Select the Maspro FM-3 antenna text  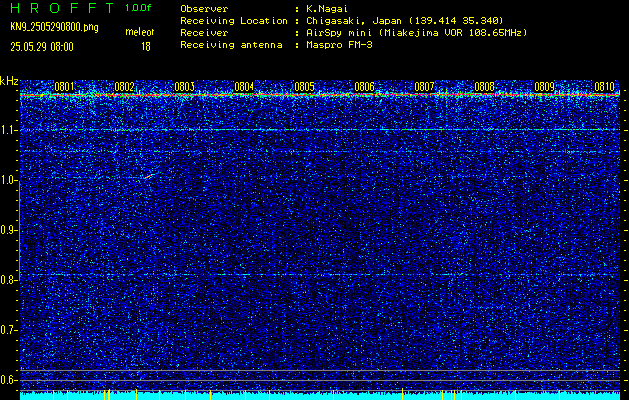pos(339,45)
